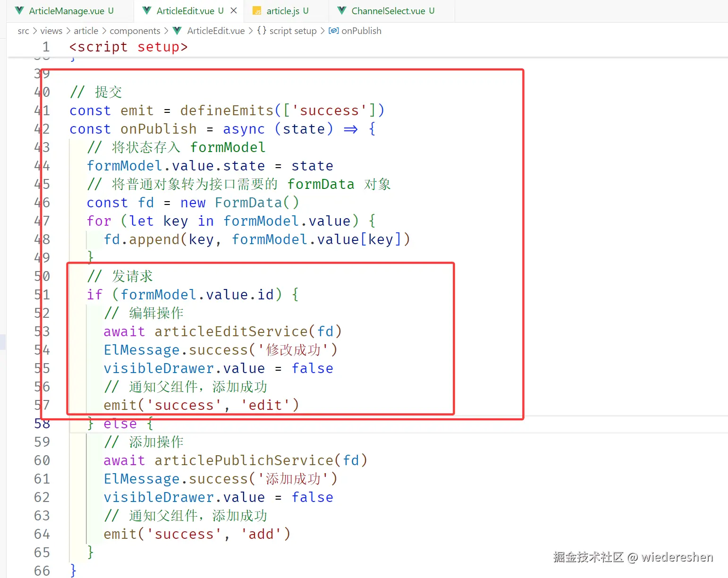Click defineEmits on line 41

(227, 110)
